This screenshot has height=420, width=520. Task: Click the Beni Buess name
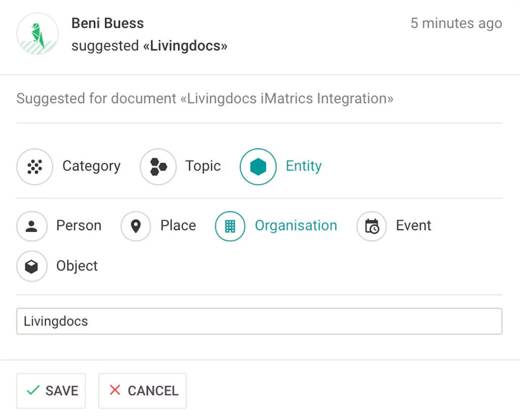pyautogui.click(x=108, y=23)
